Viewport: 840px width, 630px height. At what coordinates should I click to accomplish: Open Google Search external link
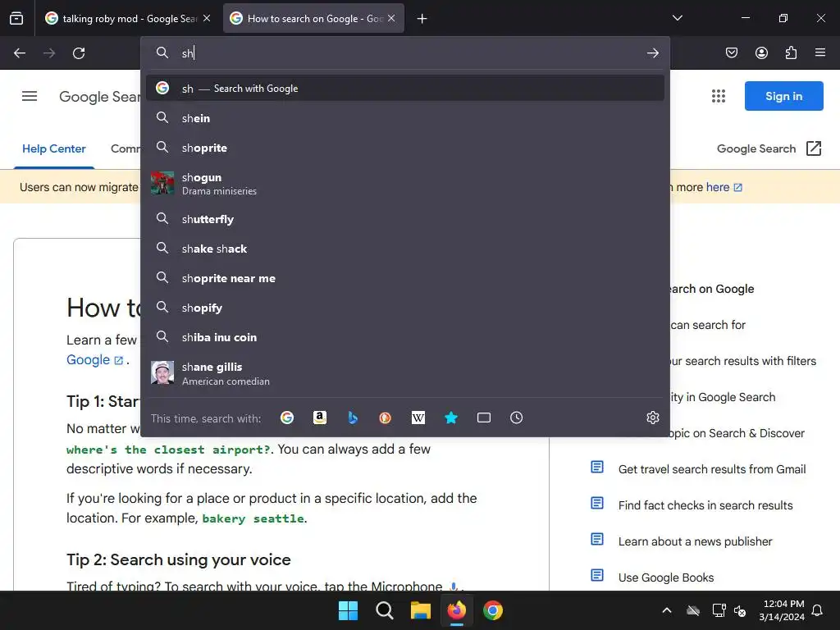pyautogui.click(x=769, y=148)
